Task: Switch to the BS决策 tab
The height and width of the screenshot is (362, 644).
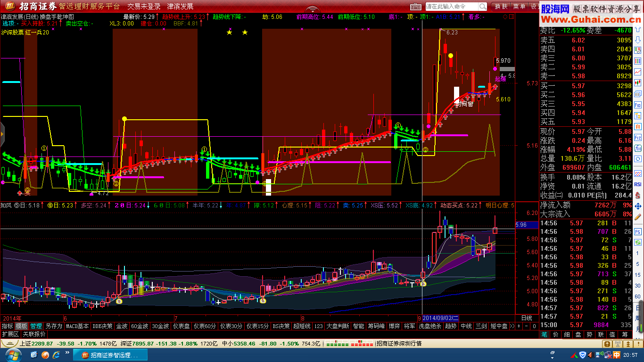Action: [x=281, y=326]
